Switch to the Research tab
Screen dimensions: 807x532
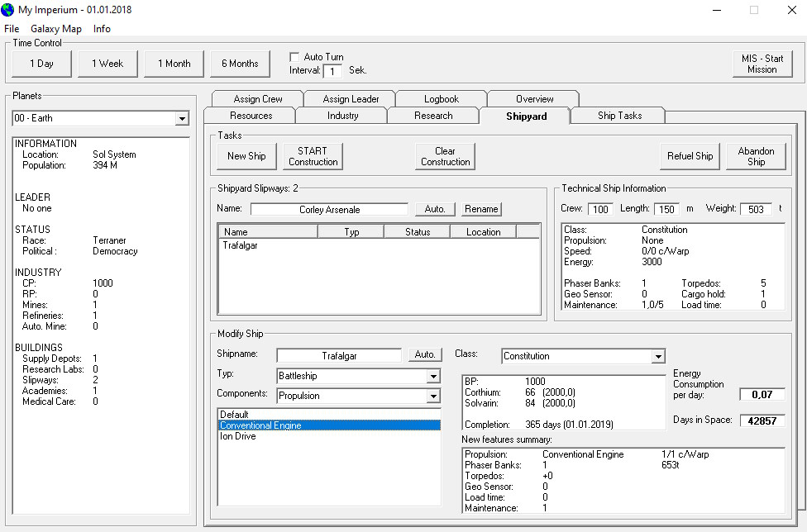point(433,116)
